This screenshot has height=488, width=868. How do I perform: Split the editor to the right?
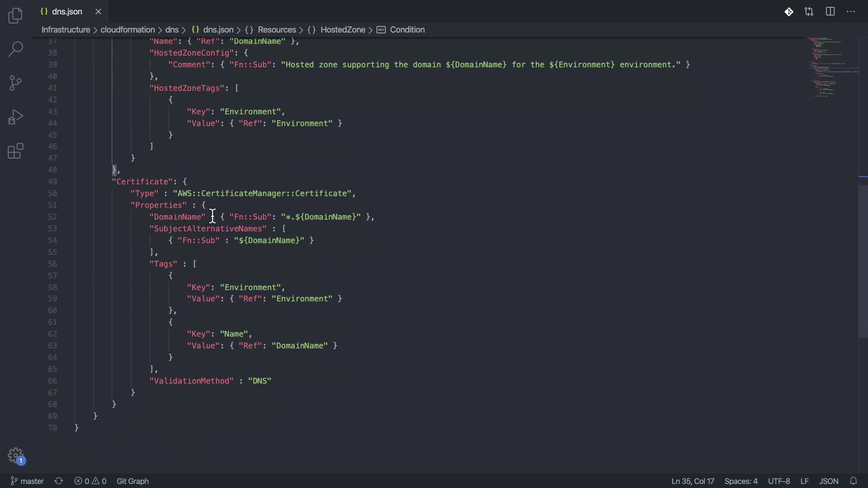click(x=830, y=12)
